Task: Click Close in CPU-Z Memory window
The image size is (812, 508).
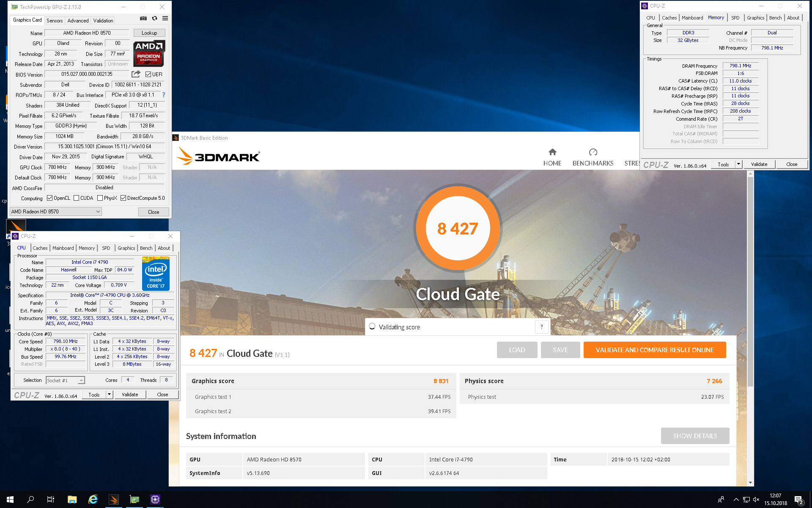Action: point(792,164)
